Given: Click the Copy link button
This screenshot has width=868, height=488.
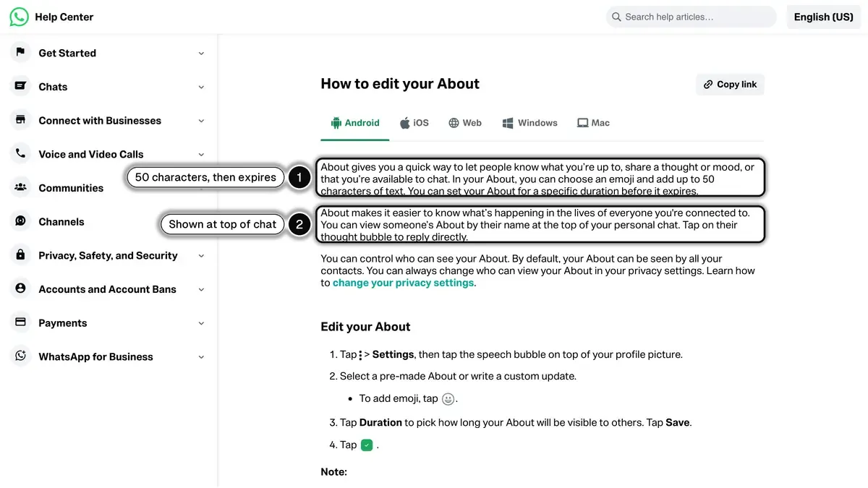Looking at the screenshot, I should pyautogui.click(x=730, y=85).
